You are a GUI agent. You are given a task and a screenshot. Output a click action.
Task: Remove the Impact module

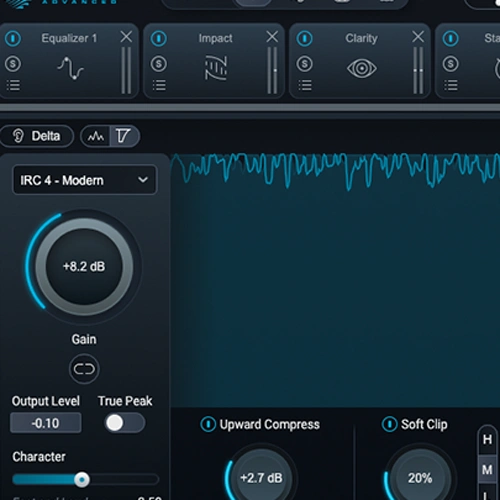(272, 37)
